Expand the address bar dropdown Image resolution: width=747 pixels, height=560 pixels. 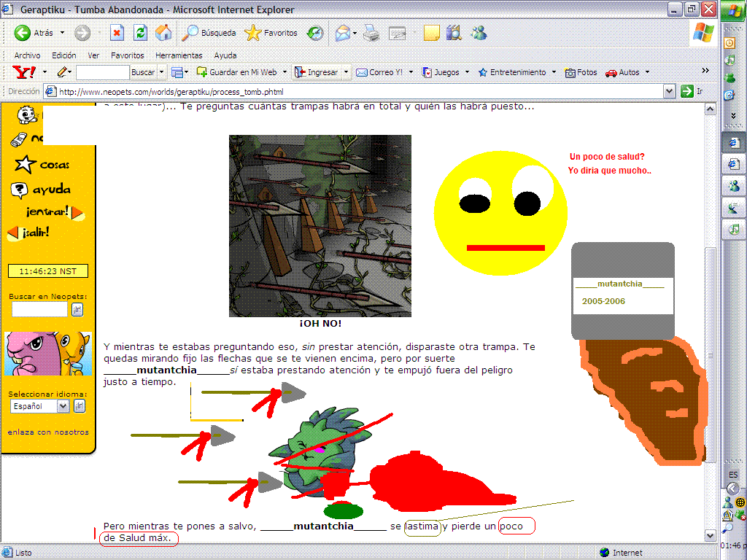[x=670, y=91]
